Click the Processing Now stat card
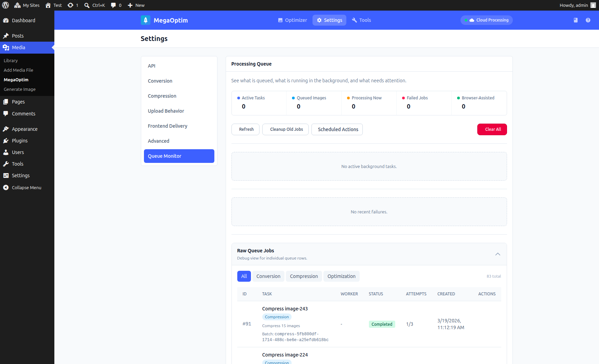599x364 pixels. coord(369,103)
